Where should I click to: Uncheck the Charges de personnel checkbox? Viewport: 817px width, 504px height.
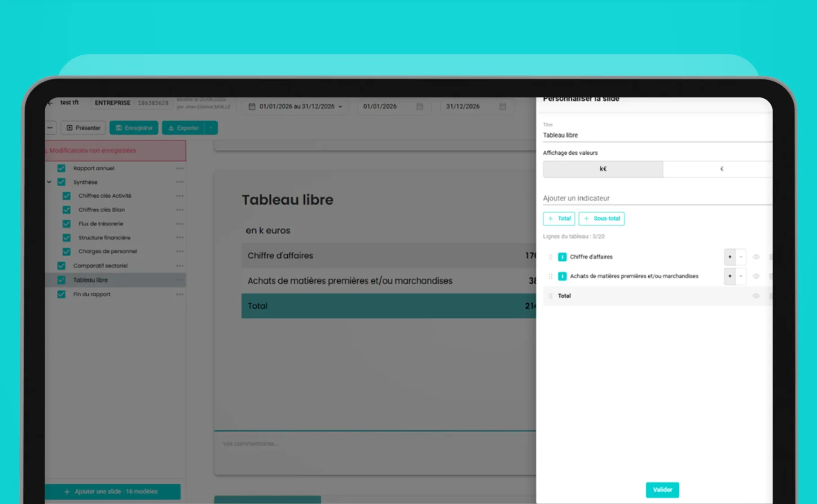coord(66,252)
